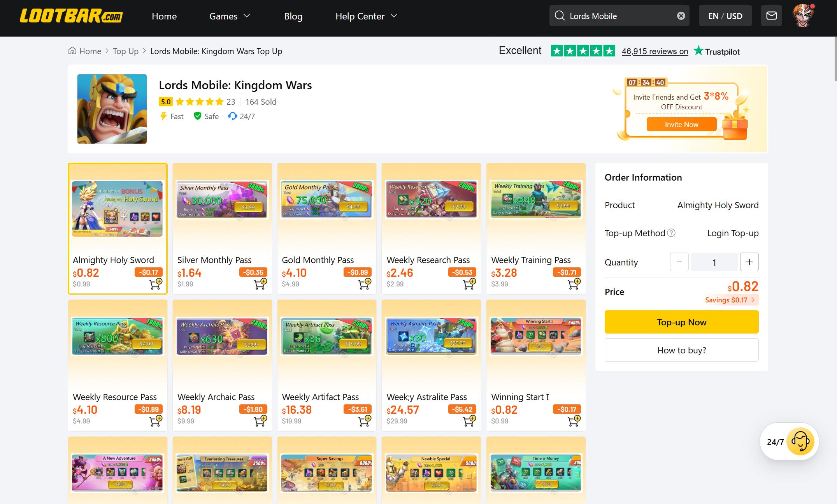Viewport: 837px width, 504px height.
Task: Add Almighty Holy Sword to cart
Action: coord(156,283)
